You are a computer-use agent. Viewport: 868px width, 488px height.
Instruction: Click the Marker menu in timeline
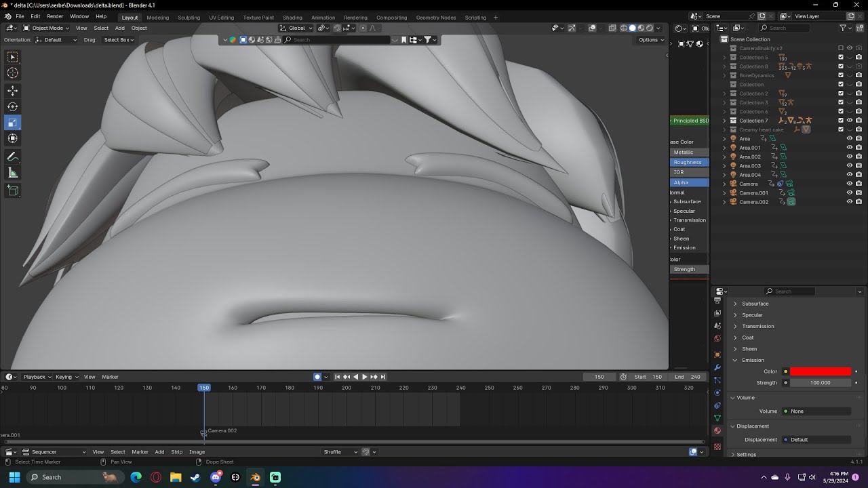pyautogui.click(x=110, y=377)
